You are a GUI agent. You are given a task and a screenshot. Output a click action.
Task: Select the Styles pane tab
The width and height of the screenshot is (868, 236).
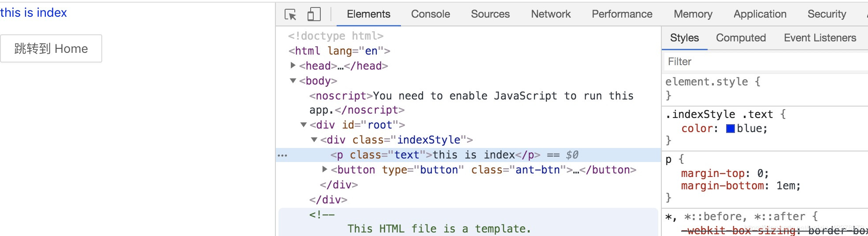tap(684, 38)
